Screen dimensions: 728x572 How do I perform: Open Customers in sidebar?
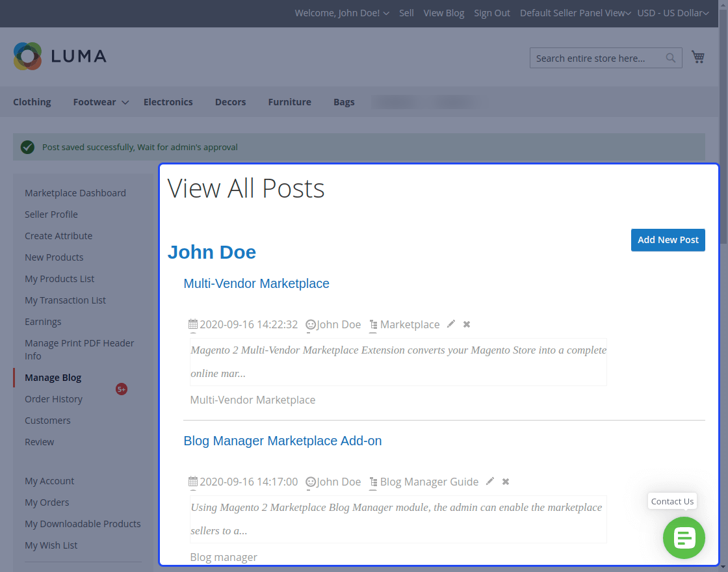[47, 420]
